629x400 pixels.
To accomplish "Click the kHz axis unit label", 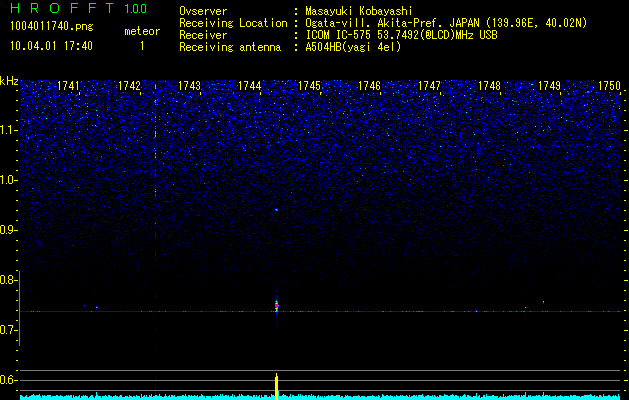I will point(9,81).
